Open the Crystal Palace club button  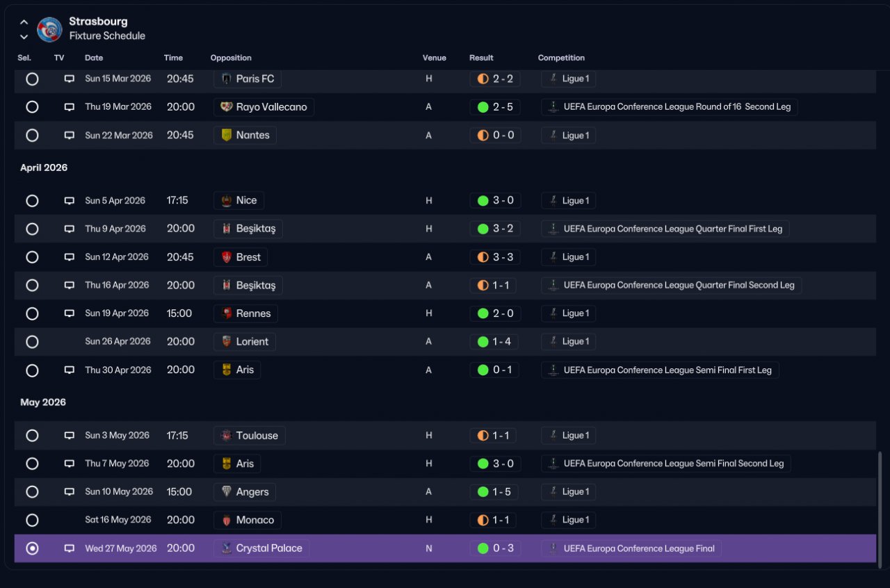[261, 548]
